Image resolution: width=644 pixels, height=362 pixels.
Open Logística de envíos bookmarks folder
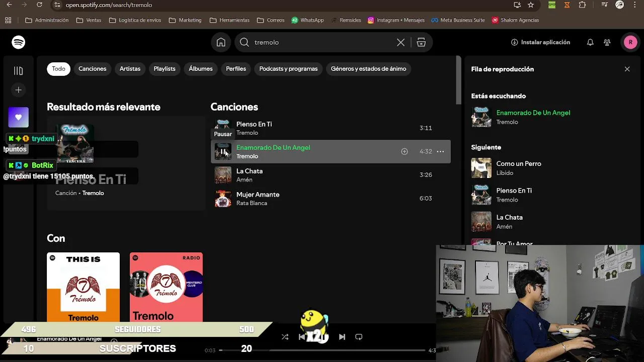(x=135, y=20)
